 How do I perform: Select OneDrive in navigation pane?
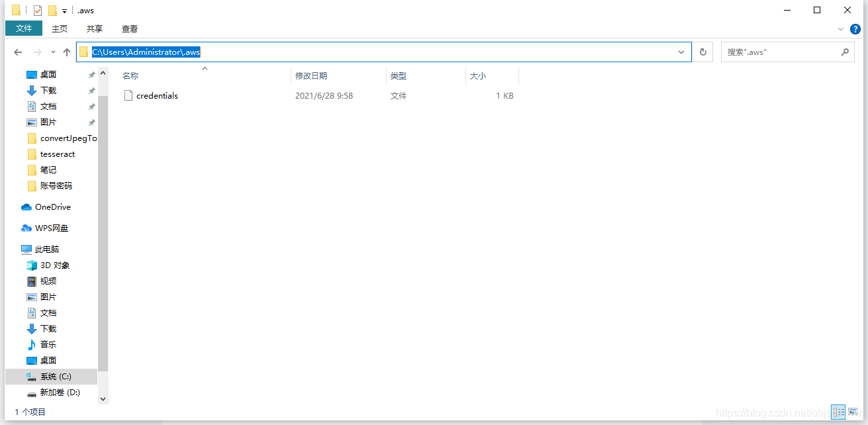[53, 207]
